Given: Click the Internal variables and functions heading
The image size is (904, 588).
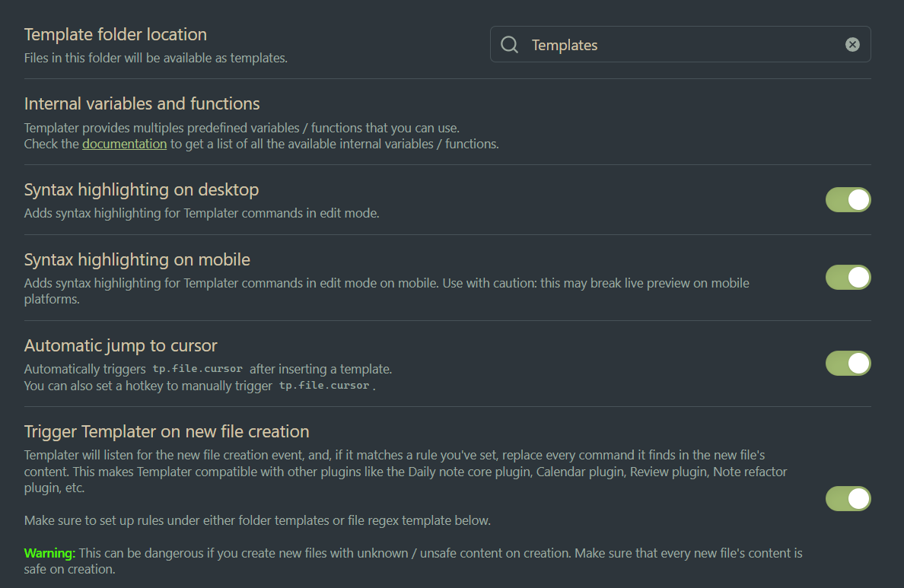Looking at the screenshot, I should click(142, 104).
